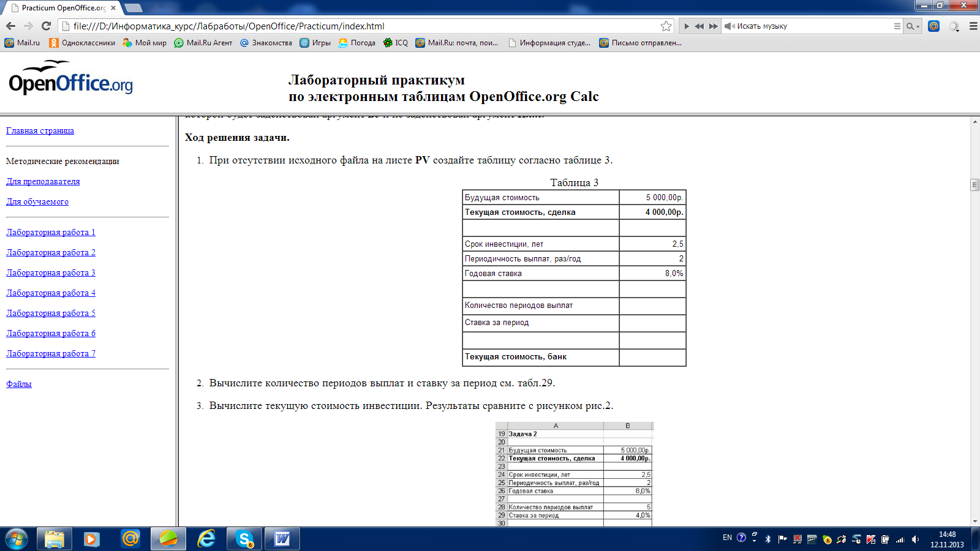Open Лабораторная работа 6

[51, 333]
